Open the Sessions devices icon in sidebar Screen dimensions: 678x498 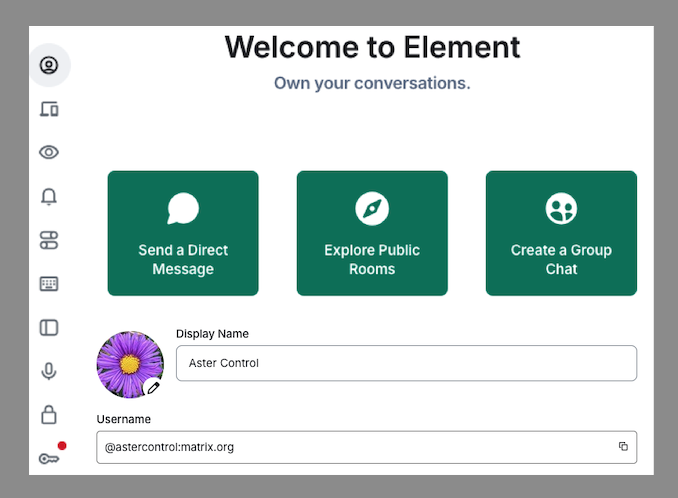point(49,109)
